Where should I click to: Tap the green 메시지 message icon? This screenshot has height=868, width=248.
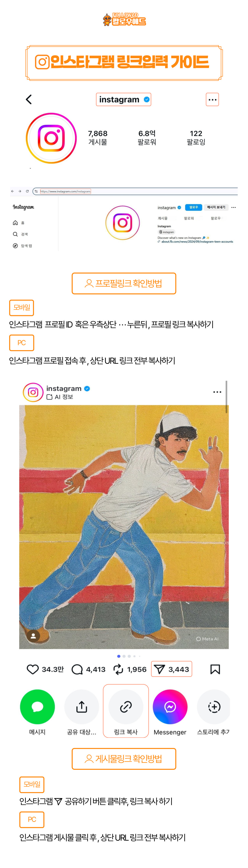pyautogui.click(x=37, y=707)
